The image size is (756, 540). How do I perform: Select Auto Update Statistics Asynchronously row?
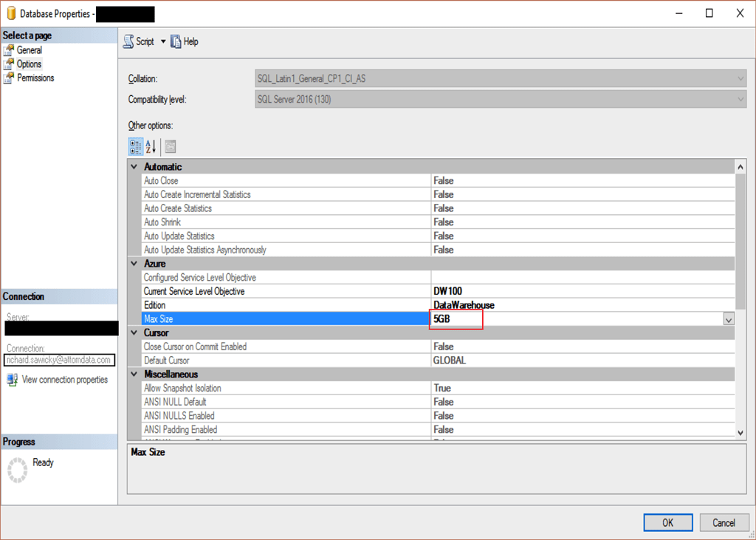tap(438, 250)
